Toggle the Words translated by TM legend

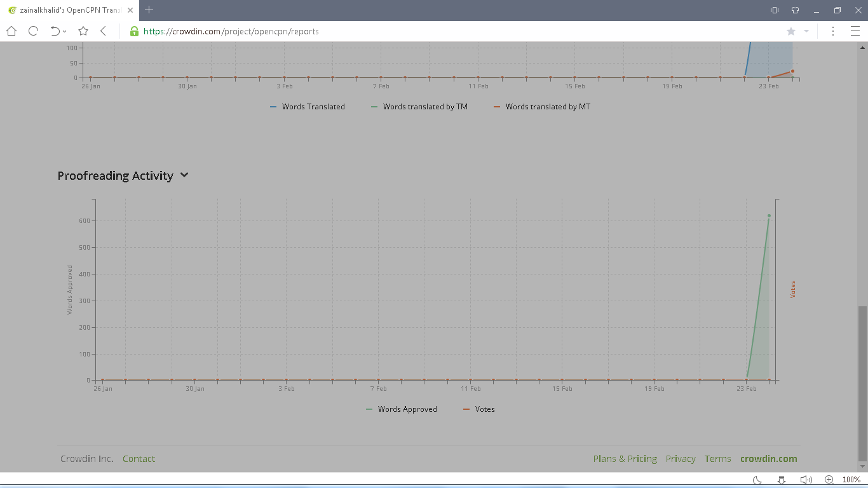[419, 107]
